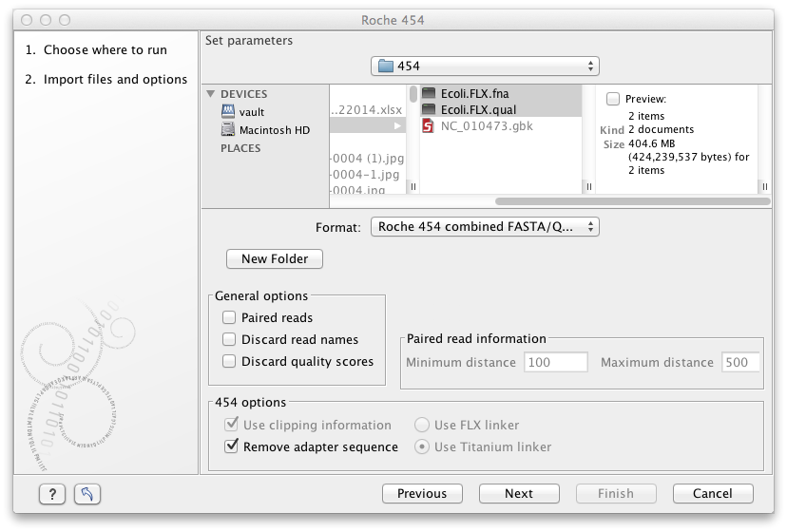
Task: Select the Ecoli.FLX.fna file icon
Action: (x=429, y=94)
